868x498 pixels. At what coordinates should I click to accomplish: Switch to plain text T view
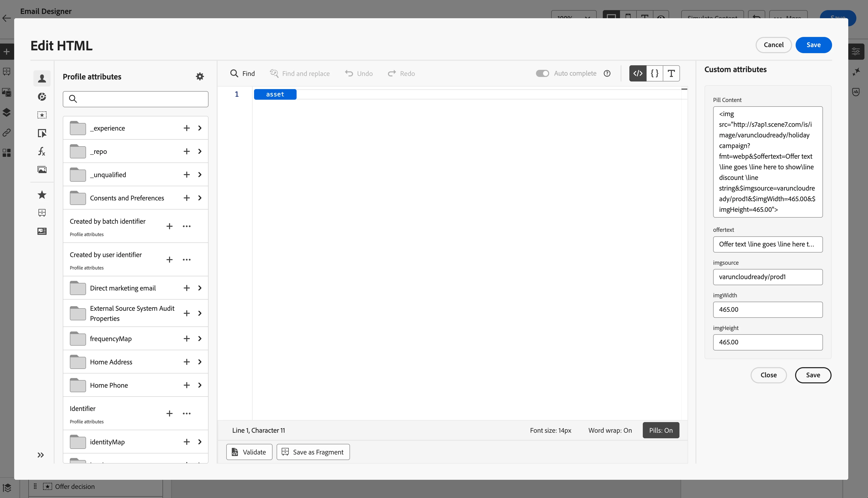671,73
